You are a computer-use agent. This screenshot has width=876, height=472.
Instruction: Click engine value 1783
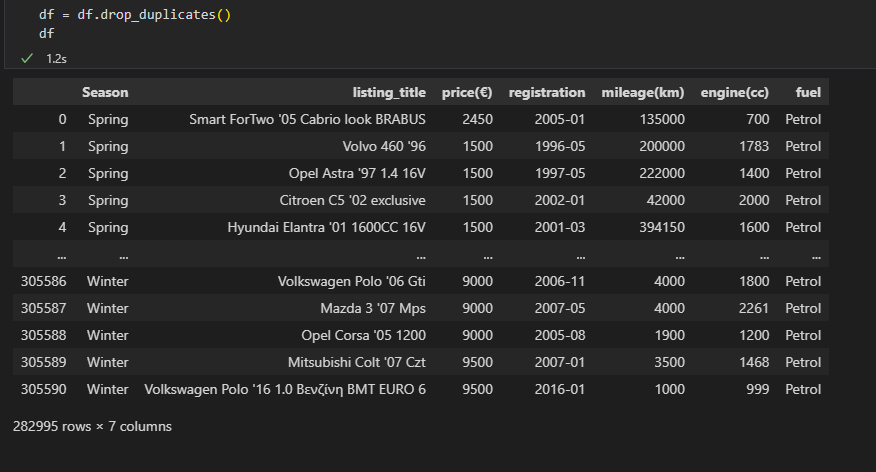[754, 146]
